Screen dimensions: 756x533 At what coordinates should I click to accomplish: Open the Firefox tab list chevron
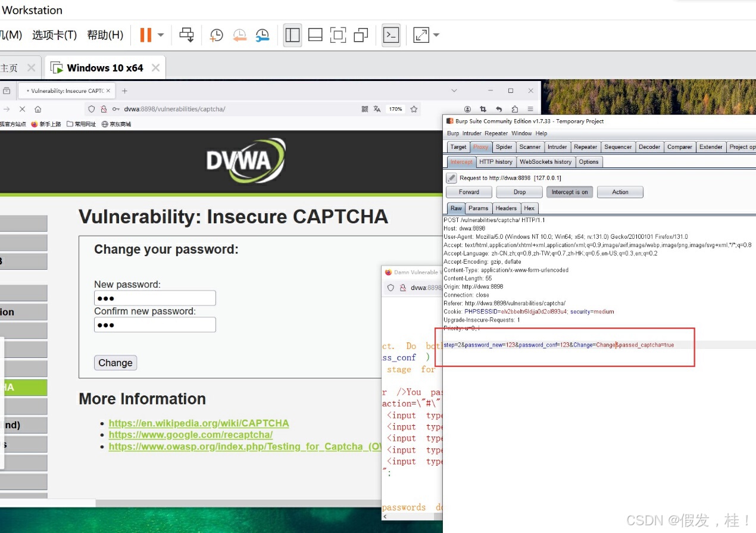point(454,90)
